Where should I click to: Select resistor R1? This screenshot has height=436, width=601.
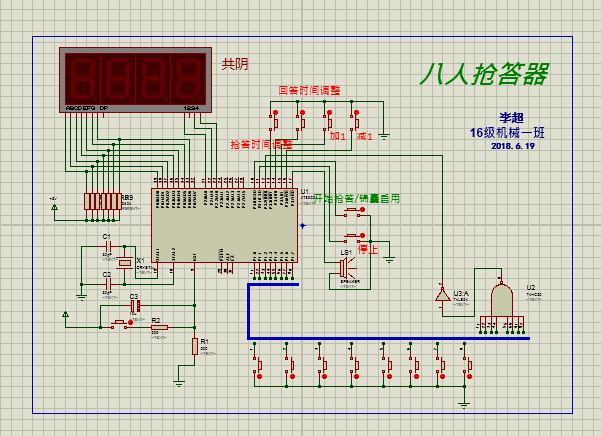point(195,346)
